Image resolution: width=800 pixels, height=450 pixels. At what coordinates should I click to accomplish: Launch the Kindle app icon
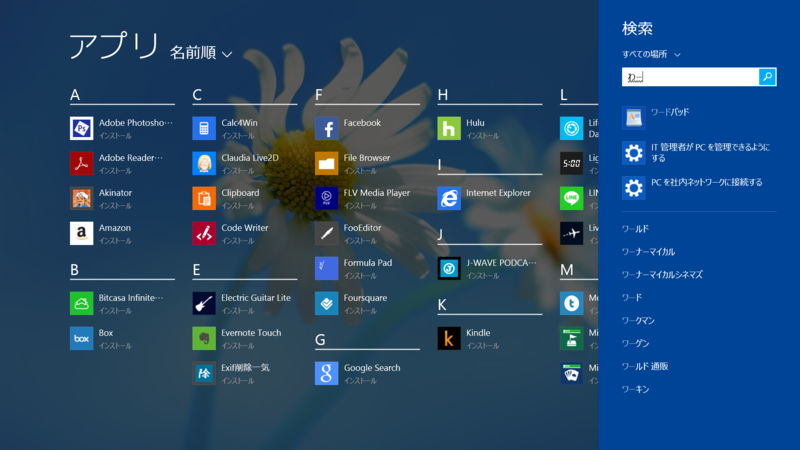coord(449,338)
